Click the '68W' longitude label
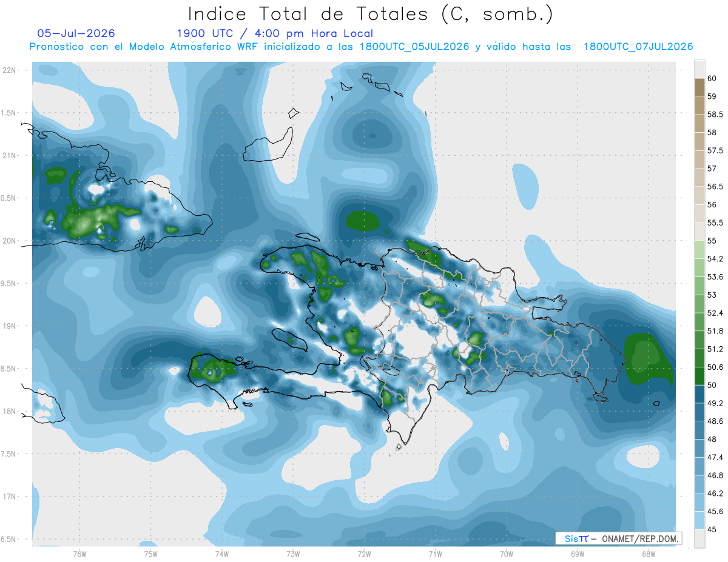This screenshot has height=562, width=728. (x=649, y=554)
